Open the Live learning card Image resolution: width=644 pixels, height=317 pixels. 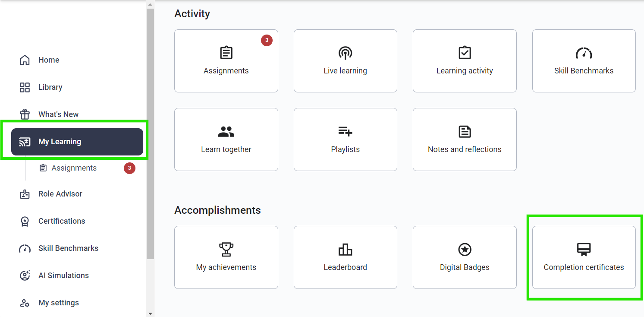[345, 61]
